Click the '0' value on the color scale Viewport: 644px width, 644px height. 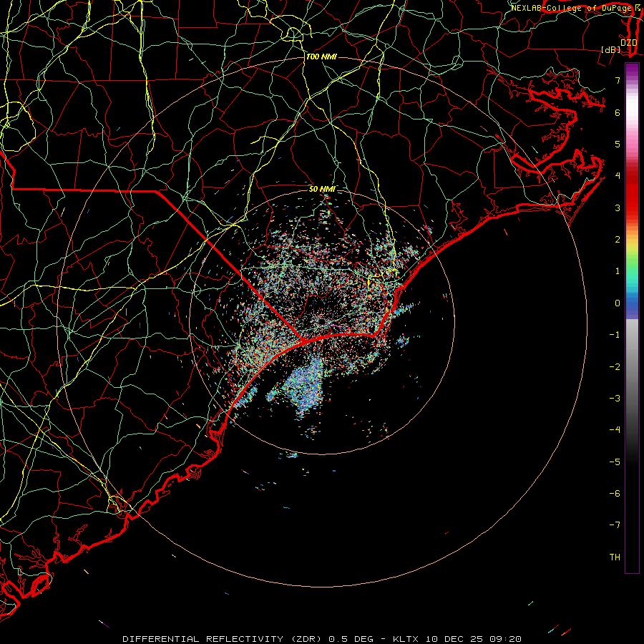(618, 303)
